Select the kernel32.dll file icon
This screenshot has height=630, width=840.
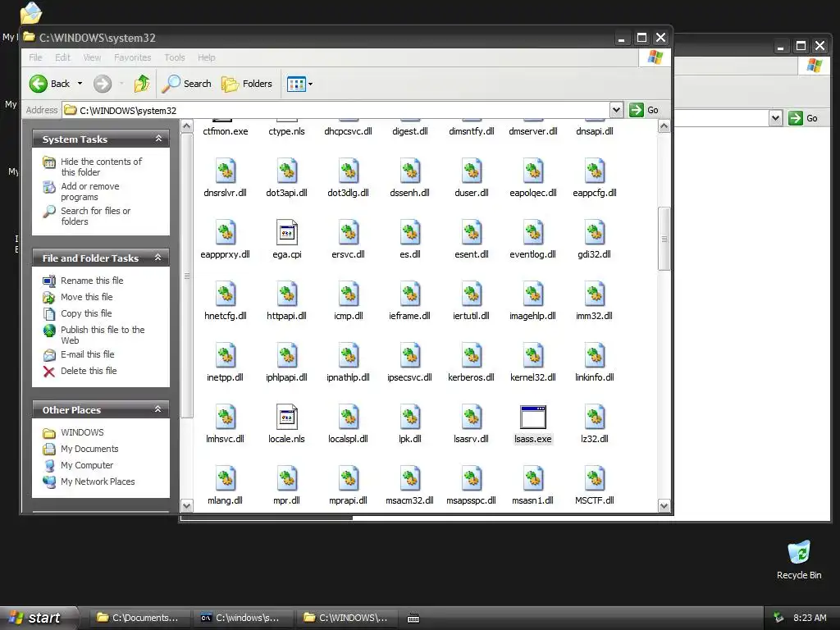point(533,356)
